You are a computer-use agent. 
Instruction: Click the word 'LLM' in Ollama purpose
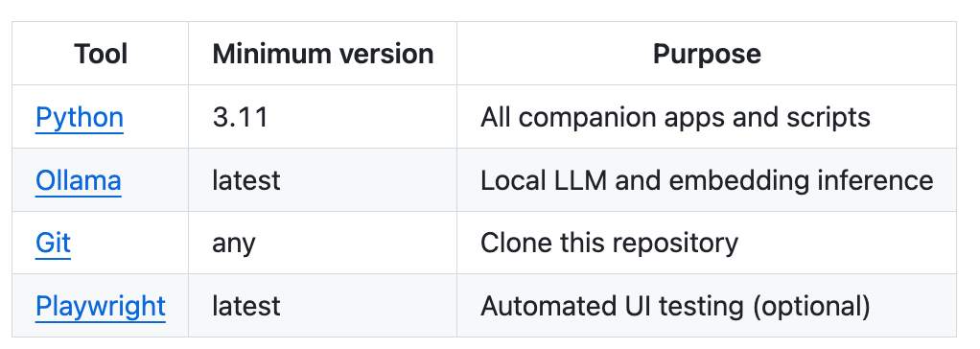(x=573, y=181)
